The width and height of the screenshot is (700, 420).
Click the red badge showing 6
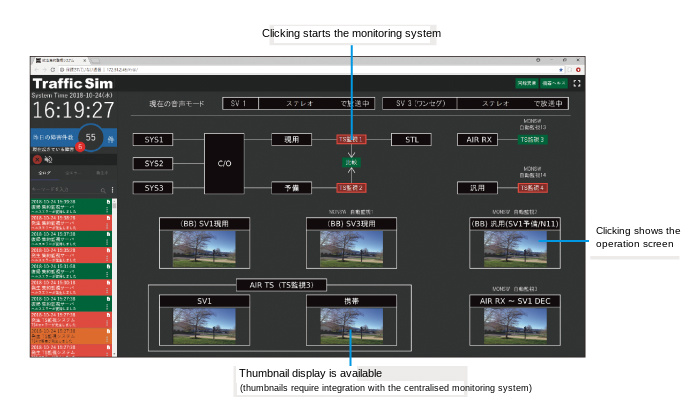tap(80, 146)
